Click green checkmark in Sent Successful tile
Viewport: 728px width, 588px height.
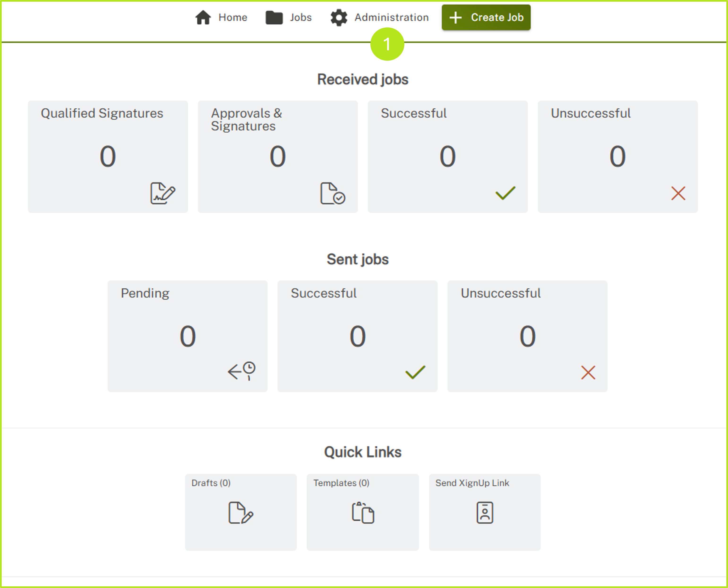pos(415,372)
